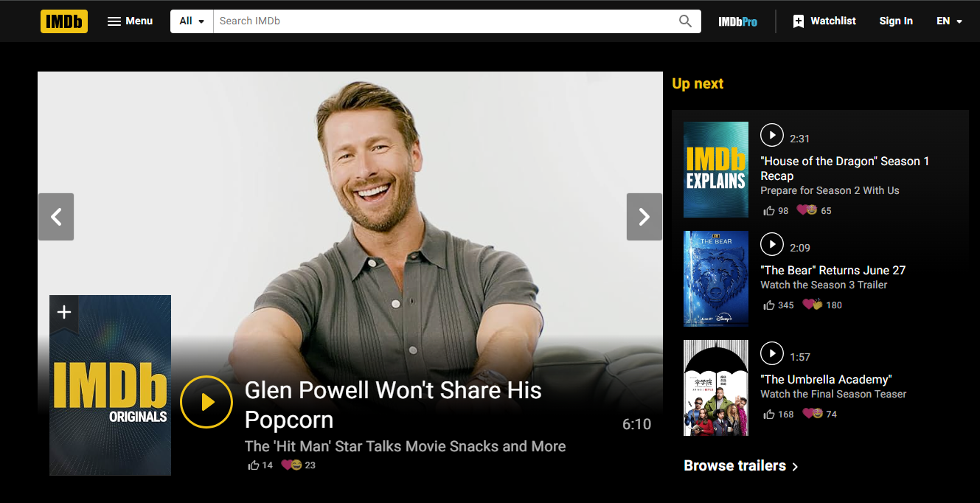Viewport: 980px width, 503px height.
Task: Open the EN language dropdown
Action: pos(949,21)
